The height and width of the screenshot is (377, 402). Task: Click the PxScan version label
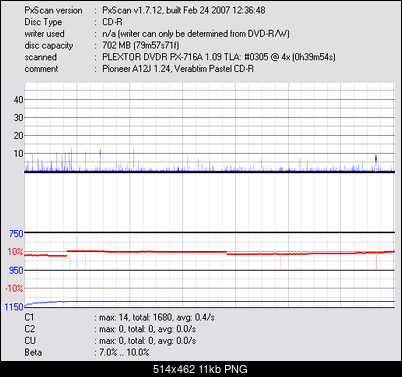click(53, 10)
